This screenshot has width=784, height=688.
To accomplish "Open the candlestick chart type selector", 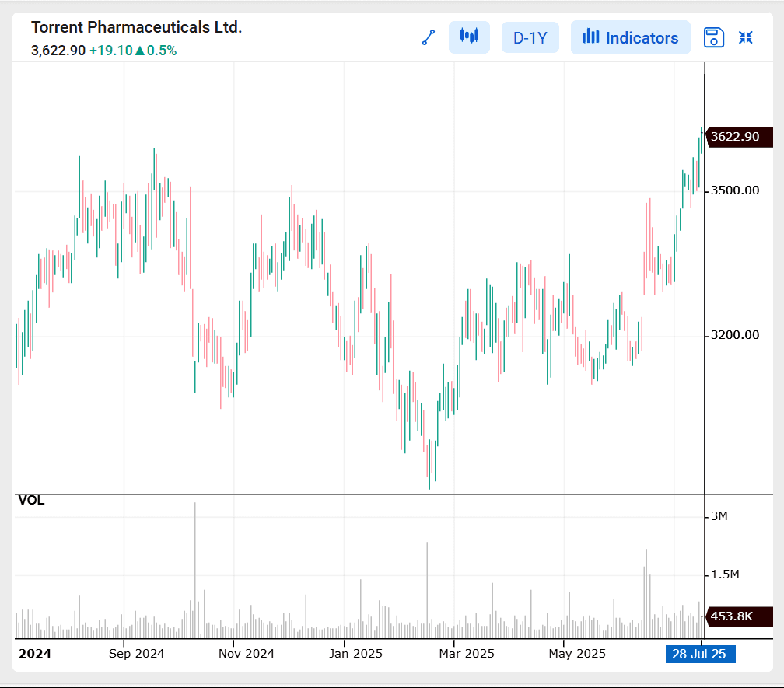I will [469, 37].
